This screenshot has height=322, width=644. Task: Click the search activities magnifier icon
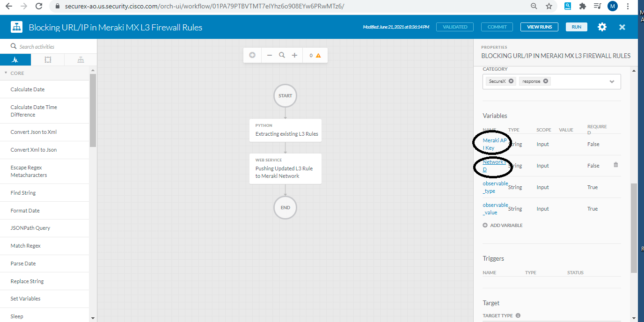(x=14, y=46)
